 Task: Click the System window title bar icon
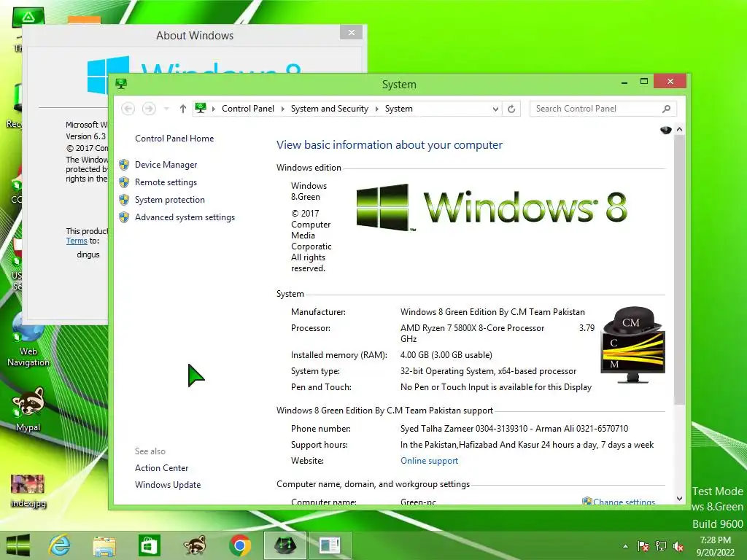coord(121,85)
